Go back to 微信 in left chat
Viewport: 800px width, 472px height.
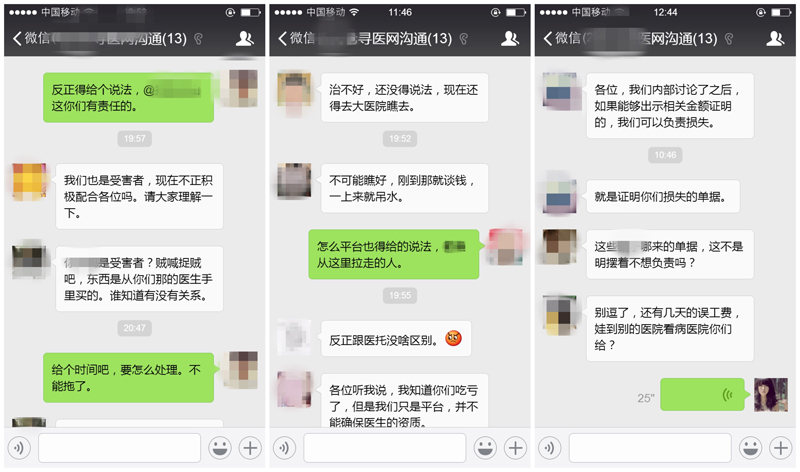pyautogui.click(x=31, y=38)
